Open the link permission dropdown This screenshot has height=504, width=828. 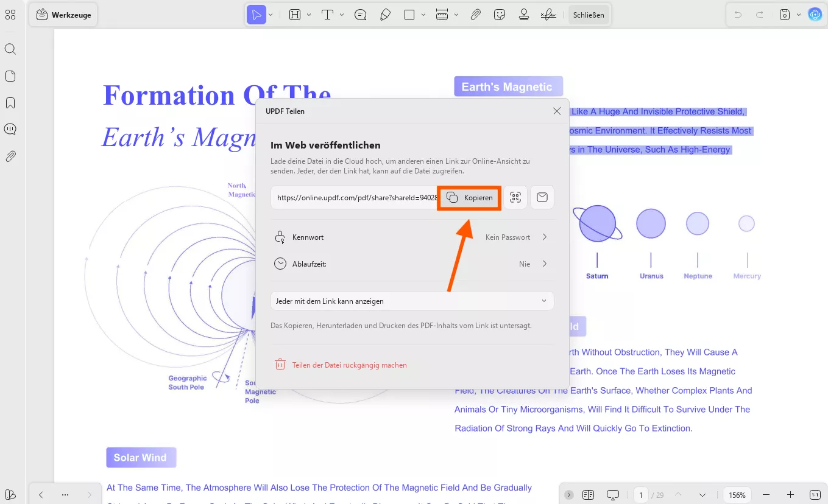tap(412, 301)
